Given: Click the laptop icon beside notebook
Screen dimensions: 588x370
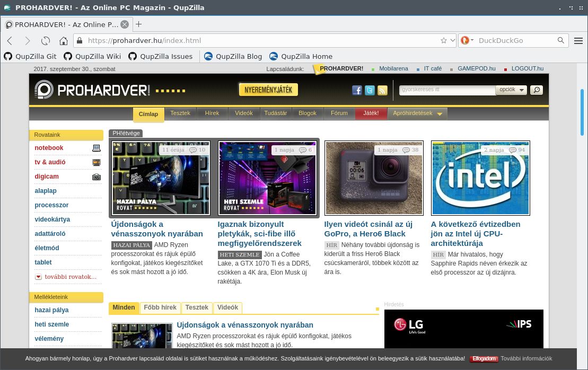Looking at the screenshot, I should click(96, 148).
